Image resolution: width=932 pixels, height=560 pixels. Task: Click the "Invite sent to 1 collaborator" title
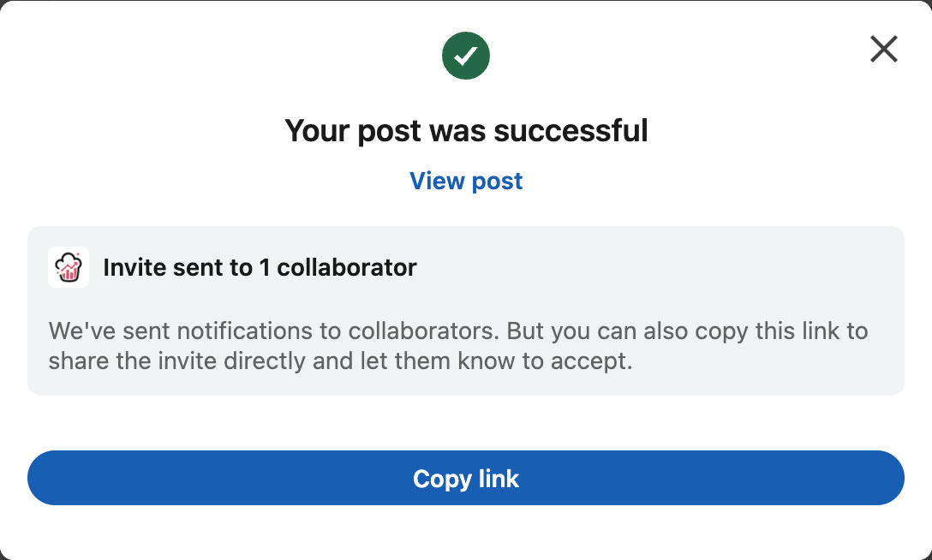pos(260,267)
